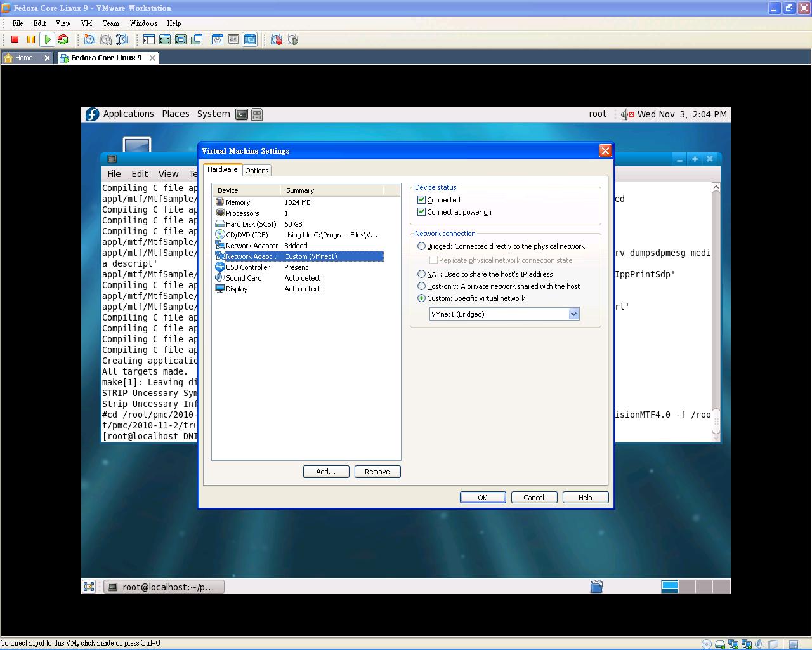The image size is (812, 650).
Task: Click the Trash icon on the Fedora bottom panel
Action: (x=596, y=587)
